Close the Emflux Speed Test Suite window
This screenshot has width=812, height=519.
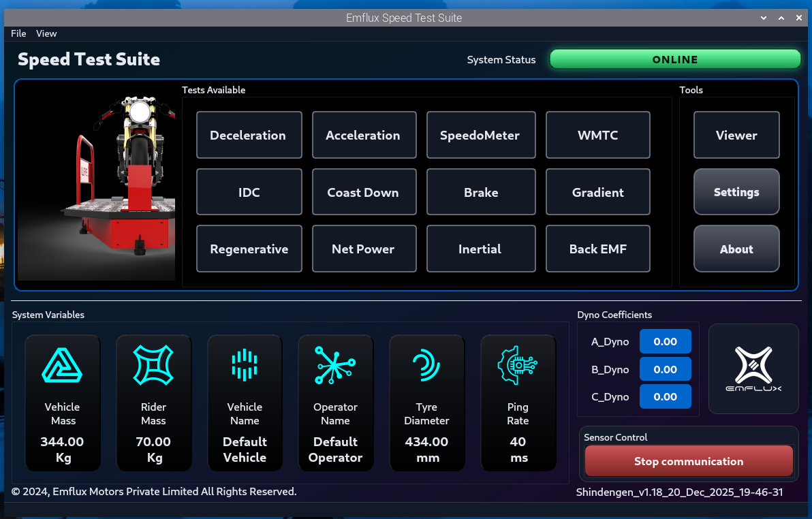coord(798,18)
